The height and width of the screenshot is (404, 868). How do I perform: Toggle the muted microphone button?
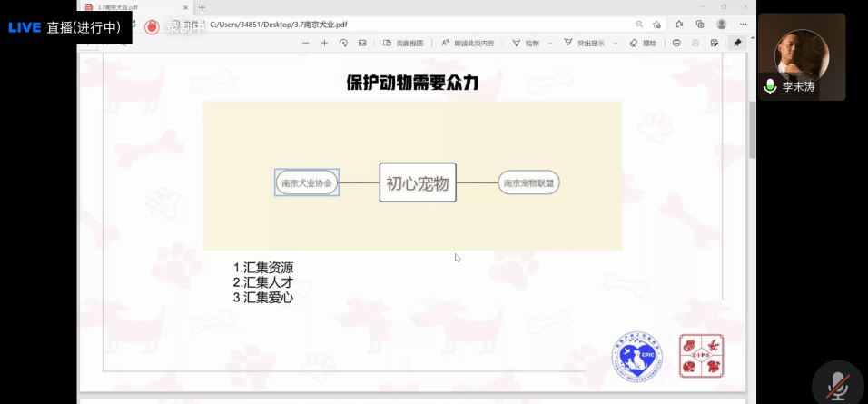point(838,385)
